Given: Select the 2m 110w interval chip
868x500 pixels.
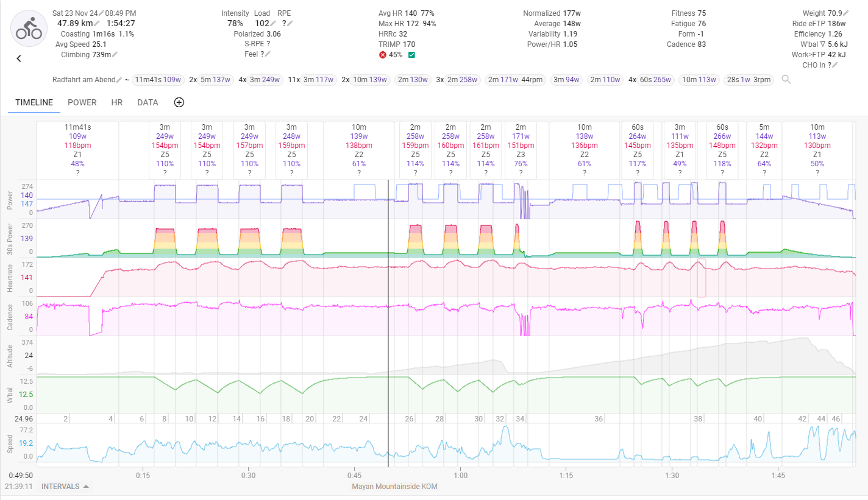Looking at the screenshot, I should click(605, 80).
